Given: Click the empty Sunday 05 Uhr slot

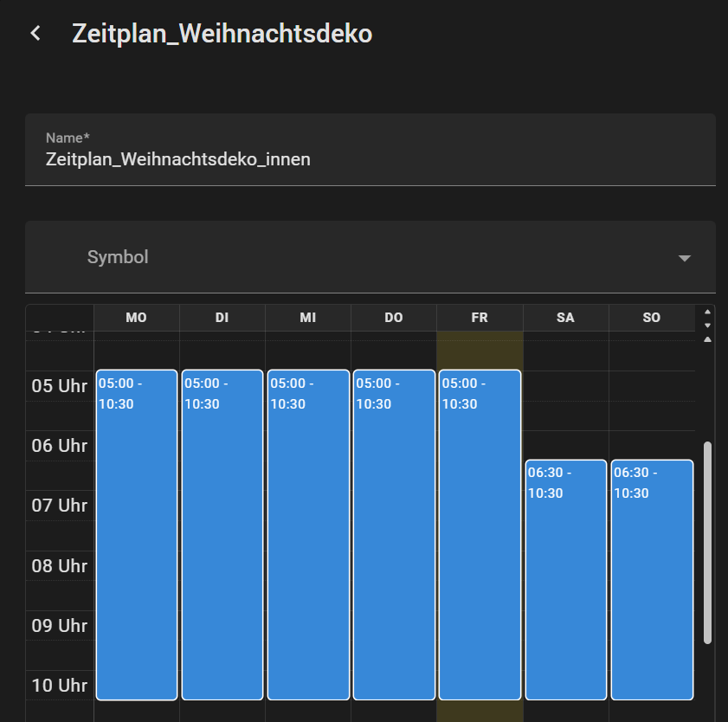Looking at the screenshot, I should [652, 400].
